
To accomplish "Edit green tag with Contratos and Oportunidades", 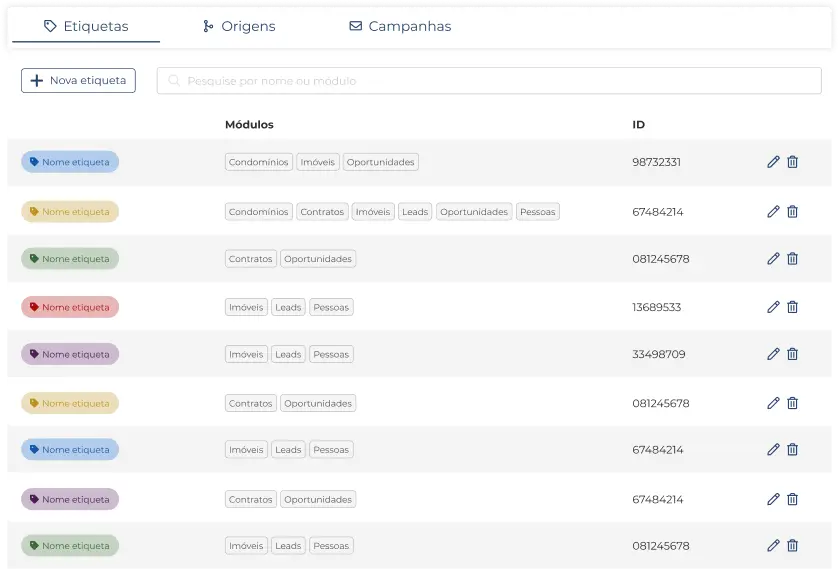I will point(773,259).
